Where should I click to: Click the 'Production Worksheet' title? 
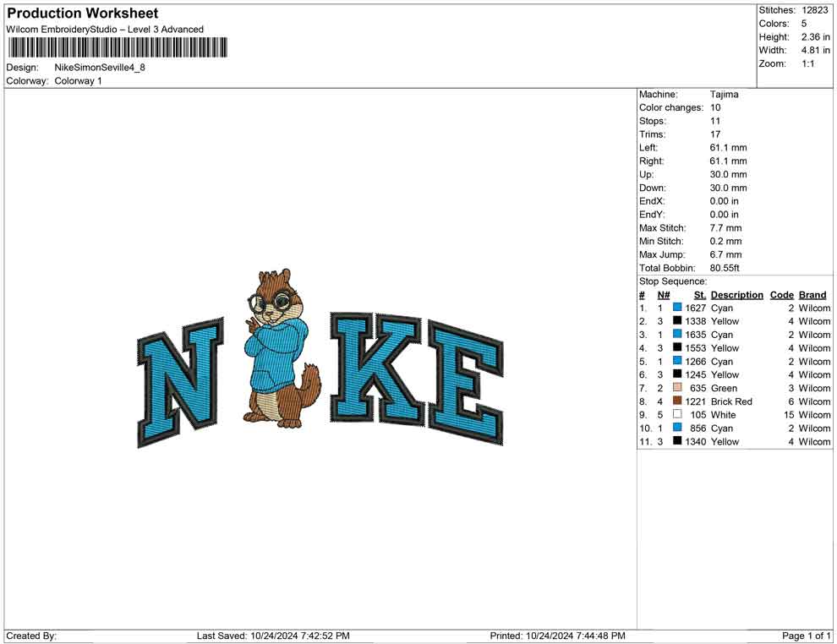83,14
